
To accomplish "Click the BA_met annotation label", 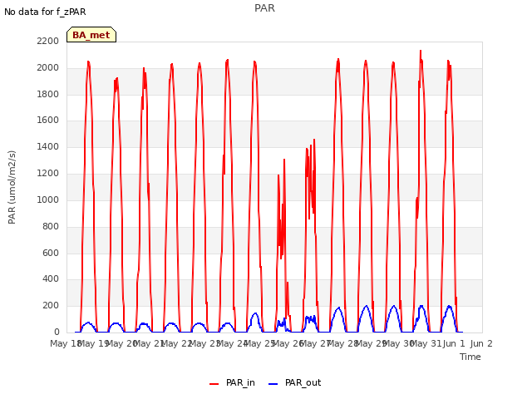I will pos(91,35).
